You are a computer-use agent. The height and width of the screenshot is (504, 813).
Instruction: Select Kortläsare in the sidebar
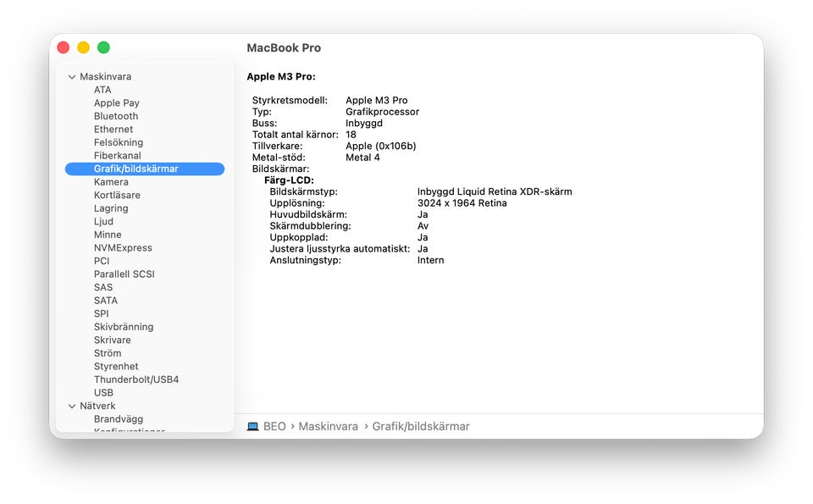coord(117,195)
